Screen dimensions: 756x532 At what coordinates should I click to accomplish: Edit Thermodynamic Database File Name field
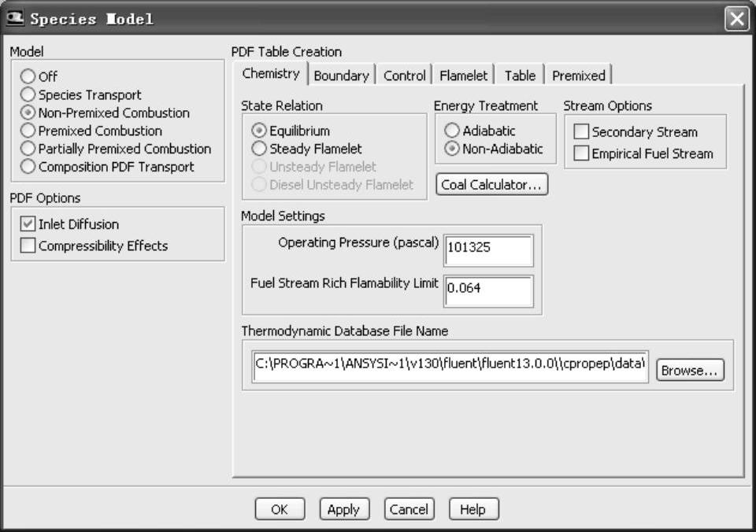(450, 367)
